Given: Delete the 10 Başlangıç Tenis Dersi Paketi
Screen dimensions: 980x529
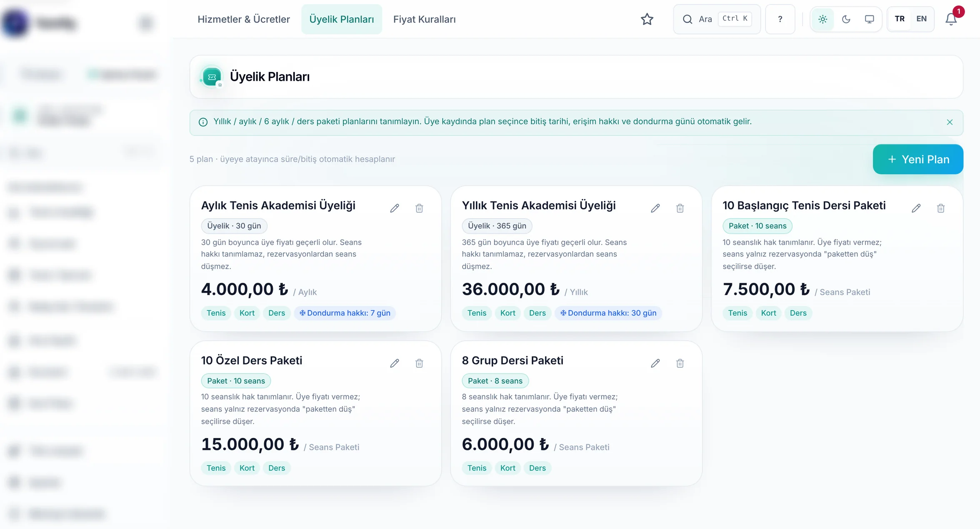Looking at the screenshot, I should click(941, 208).
